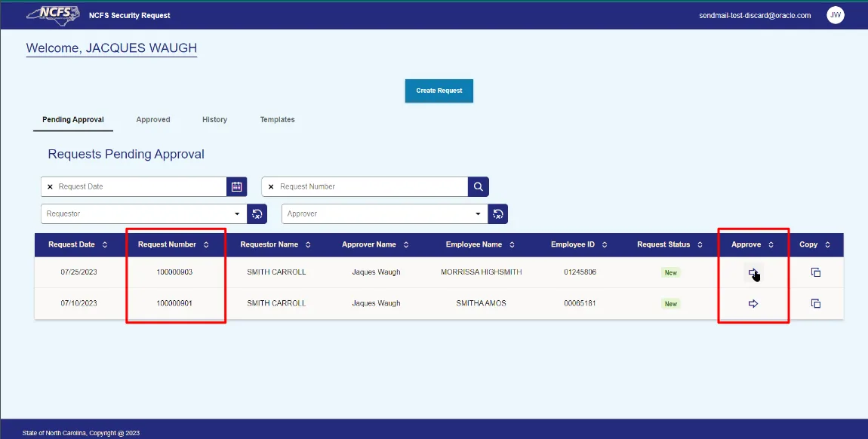Expand the Approver dropdown
Image resolution: width=868 pixels, height=439 pixels.
coord(478,214)
